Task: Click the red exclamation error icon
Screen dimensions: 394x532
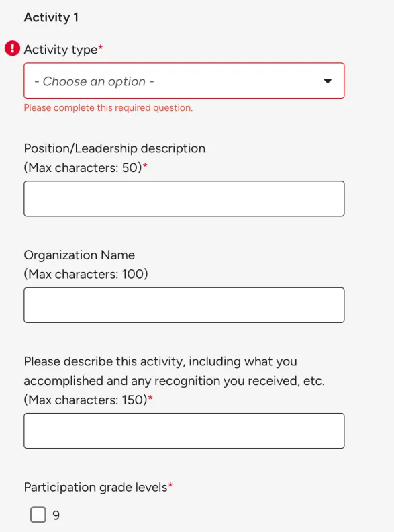Action: tap(12, 48)
